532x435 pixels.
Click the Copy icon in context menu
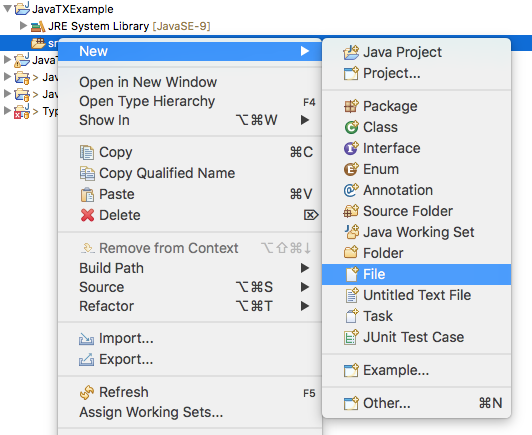tap(87, 152)
